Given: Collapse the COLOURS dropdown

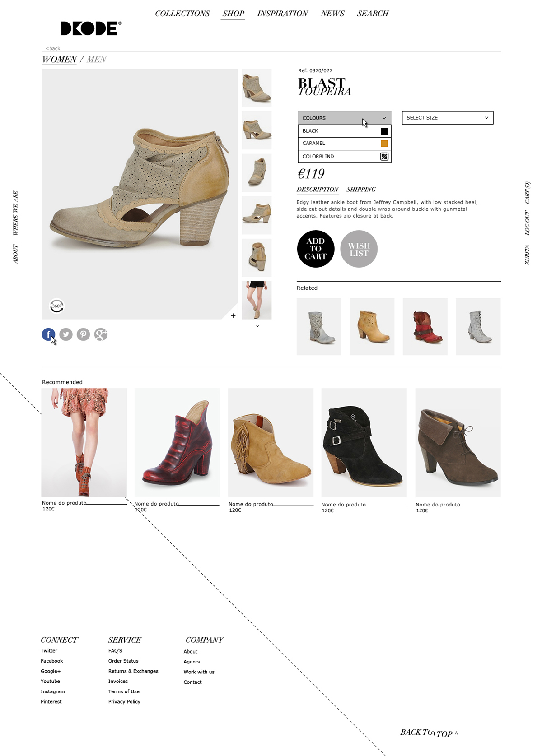Looking at the screenshot, I should point(345,118).
